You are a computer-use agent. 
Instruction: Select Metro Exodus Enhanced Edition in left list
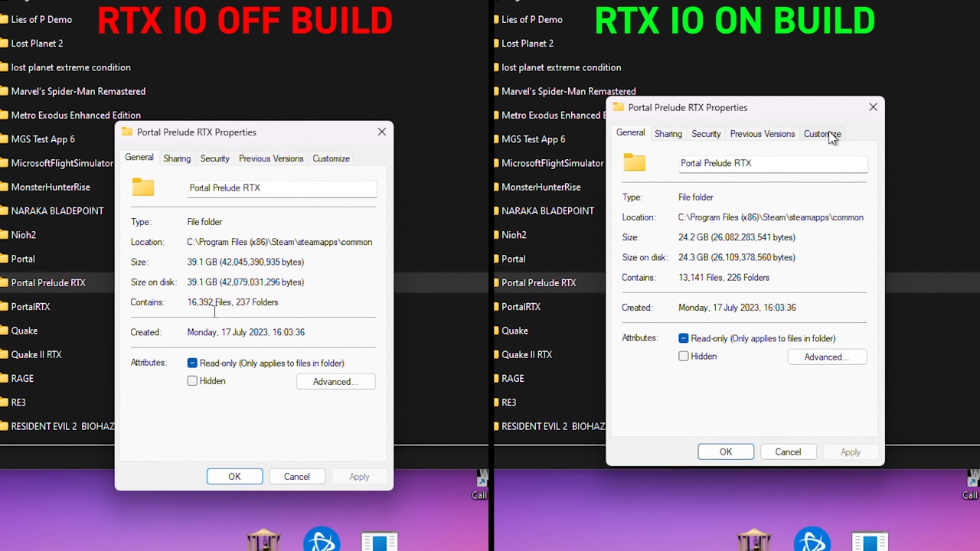76,116
